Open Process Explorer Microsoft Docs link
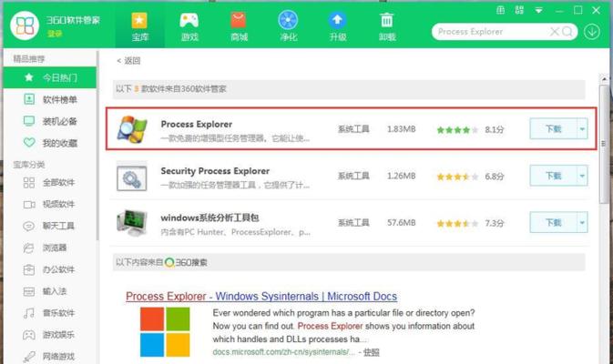This screenshot has width=613, height=364. coord(261,297)
